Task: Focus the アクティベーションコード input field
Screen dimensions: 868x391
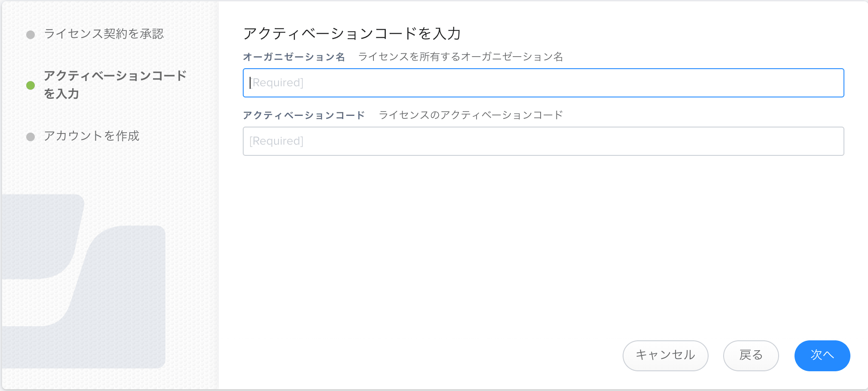Action: 543,141
